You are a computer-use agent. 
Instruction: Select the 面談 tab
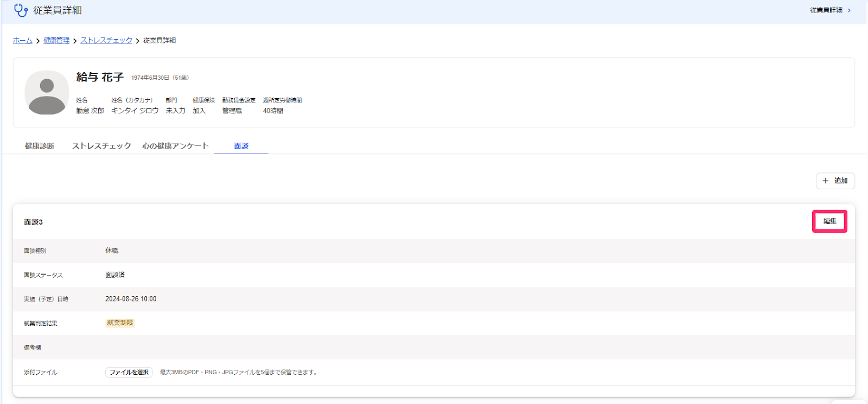tap(241, 146)
